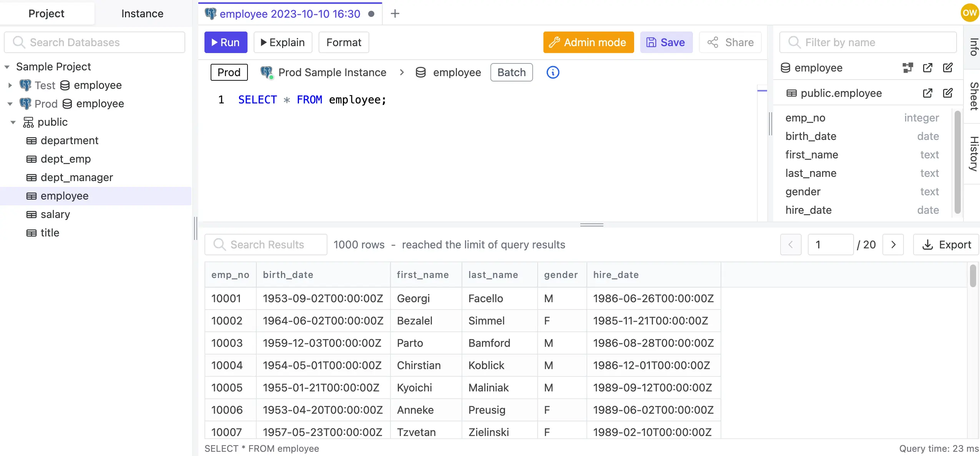This screenshot has width=980, height=456.
Task: Click the schema icon next to public
Action: point(28,122)
